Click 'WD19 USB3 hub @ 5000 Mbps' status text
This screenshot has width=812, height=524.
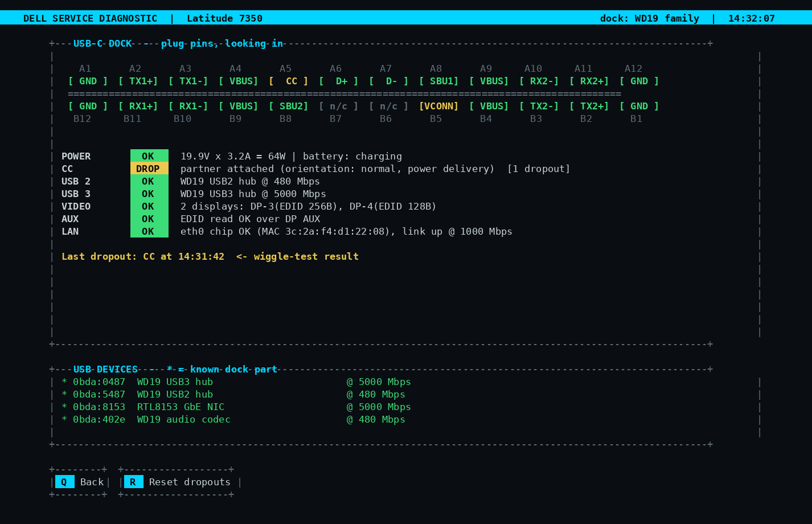click(x=253, y=194)
